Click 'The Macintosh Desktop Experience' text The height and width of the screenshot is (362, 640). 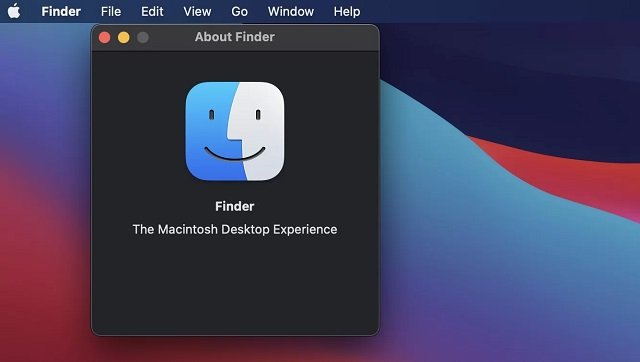click(x=235, y=229)
